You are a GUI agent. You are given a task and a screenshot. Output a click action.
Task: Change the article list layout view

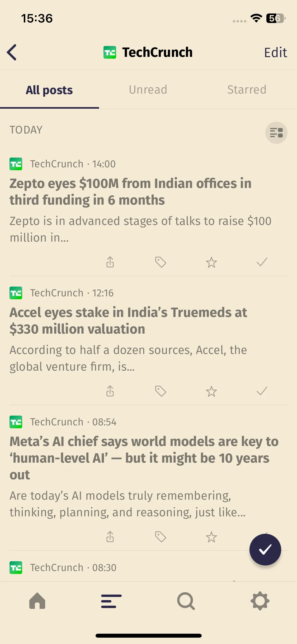tap(276, 133)
